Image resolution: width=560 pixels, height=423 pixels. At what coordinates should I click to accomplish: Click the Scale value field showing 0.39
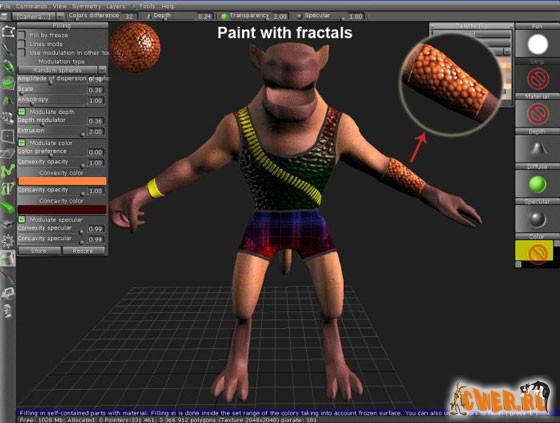(96, 90)
